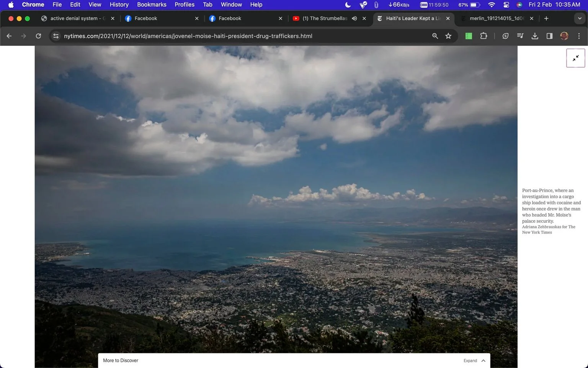The width and height of the screenshot is (588, 368).
Task: Mute the Strumbellas tab audio icon
Action: (x=354, y=18)
